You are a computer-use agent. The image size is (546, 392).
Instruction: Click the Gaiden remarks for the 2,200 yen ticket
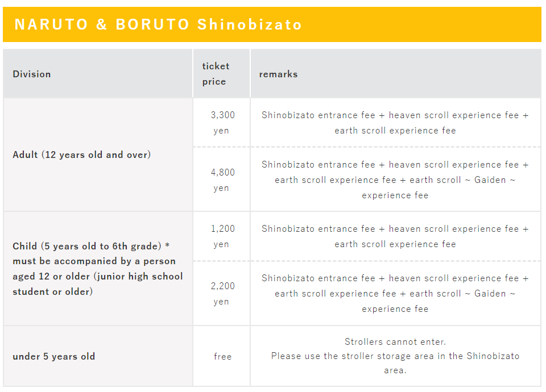[395, 293]
